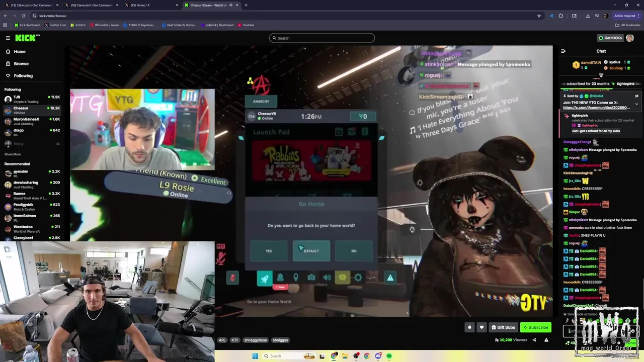Open Spotify from the taskbar
The width and height of the screenshot is (644, 362).
point(389,356)
